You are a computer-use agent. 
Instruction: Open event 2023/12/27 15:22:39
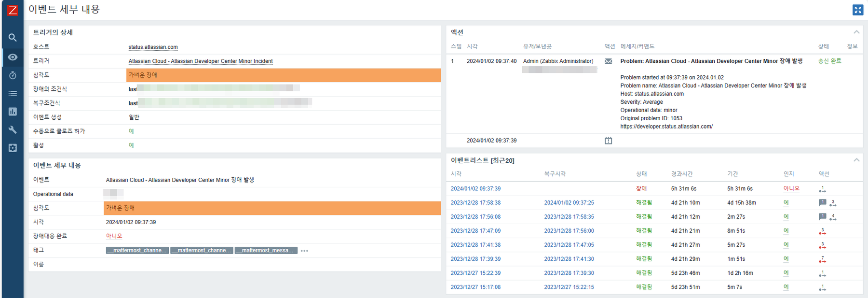pos(475,273)
